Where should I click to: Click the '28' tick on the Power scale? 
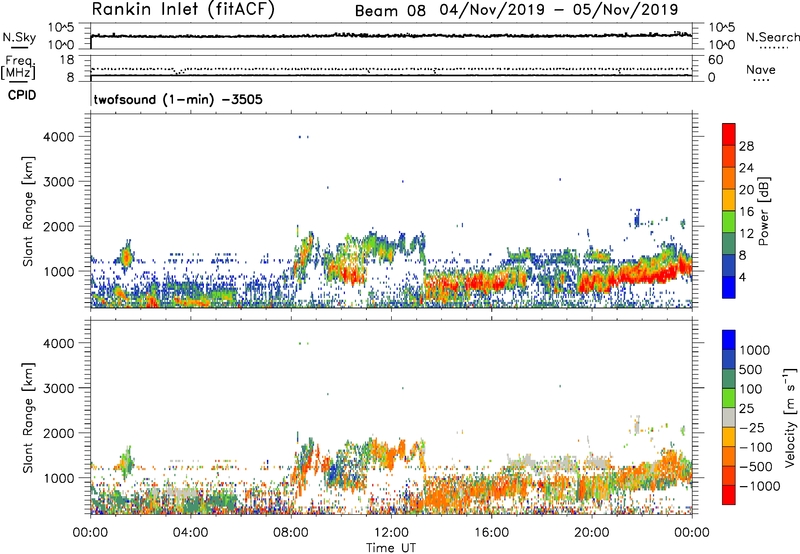pos(746,146)
